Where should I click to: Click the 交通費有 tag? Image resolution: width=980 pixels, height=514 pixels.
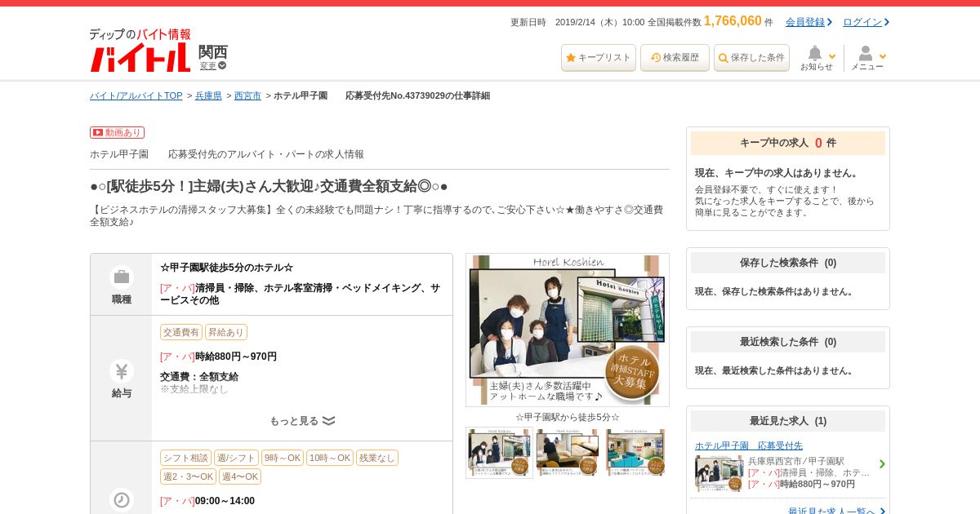tap(180, 332)
